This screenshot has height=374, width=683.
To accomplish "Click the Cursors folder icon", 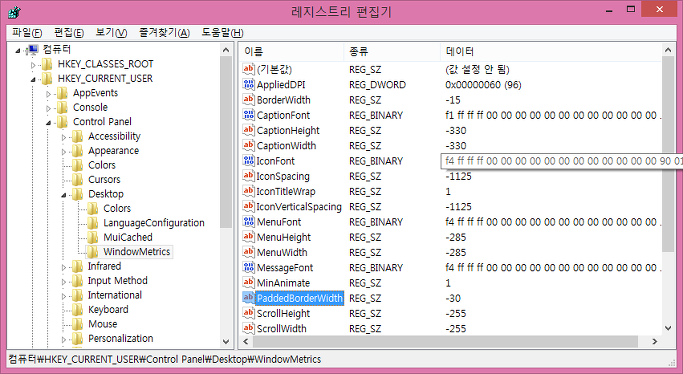I will (x=78, y=179).
